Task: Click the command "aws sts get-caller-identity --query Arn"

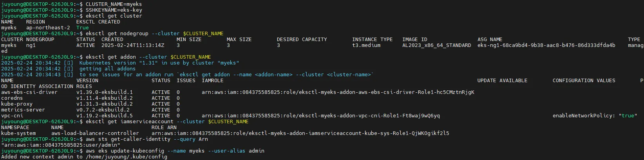Action: [x=147, y=139]
